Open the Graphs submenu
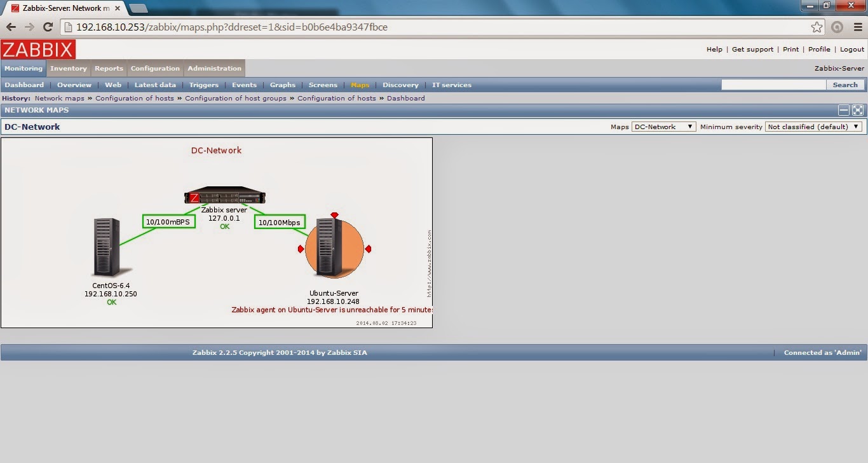 click(x=283, y=85)
